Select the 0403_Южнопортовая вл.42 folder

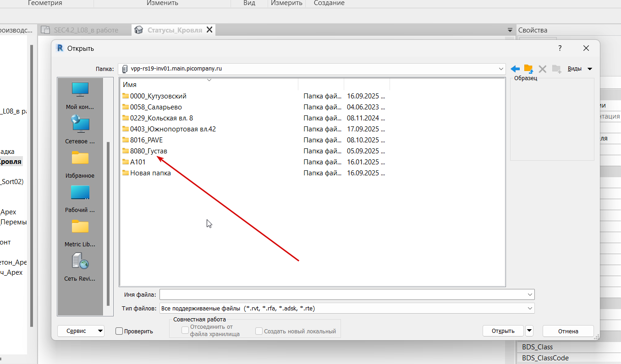pyautogui.click(x=173, y=129)
